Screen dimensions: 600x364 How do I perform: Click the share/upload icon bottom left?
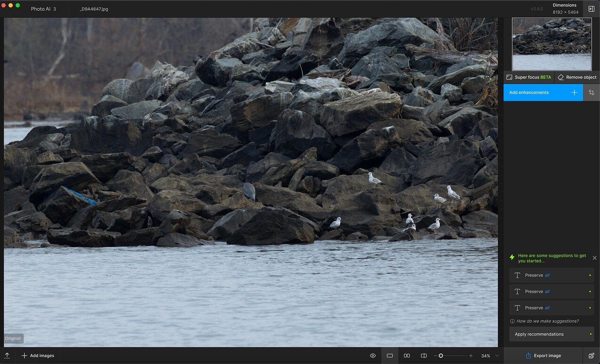point(7,356)
